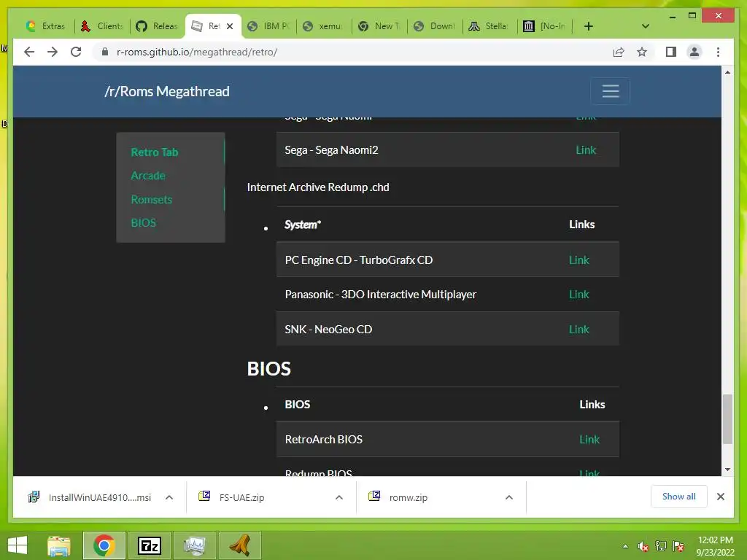The height and width of the screenshot is (560, 747).
Task: Open the /r/Roms Megathread home link
Action: click(x=167, y=91)
